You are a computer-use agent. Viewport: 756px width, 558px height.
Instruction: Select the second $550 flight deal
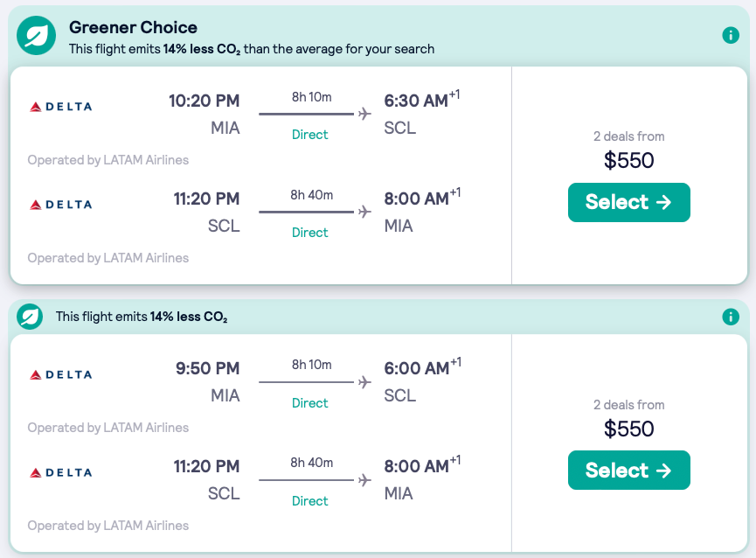pyautogui.click(x=628, y=470)
